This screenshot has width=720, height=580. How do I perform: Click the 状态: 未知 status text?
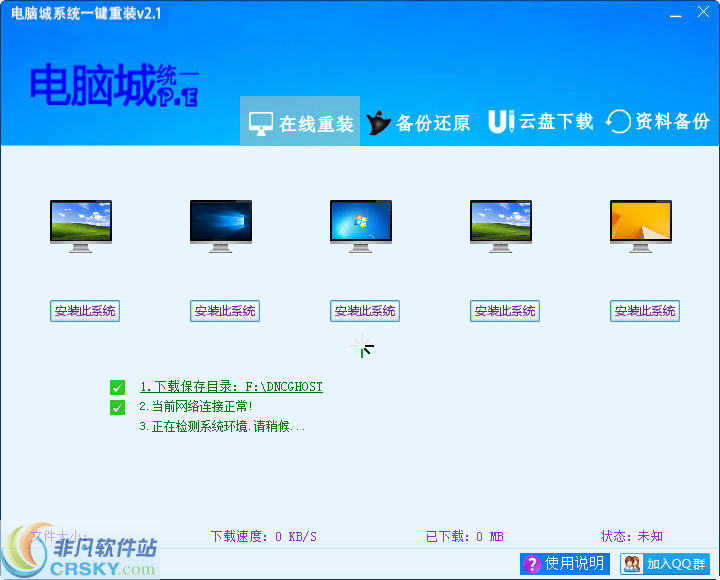point(632,536)
